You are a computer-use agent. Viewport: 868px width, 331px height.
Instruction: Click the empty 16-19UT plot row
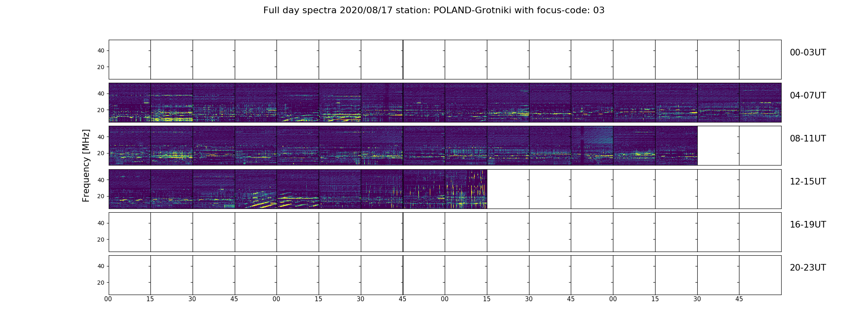coord(445,232)
